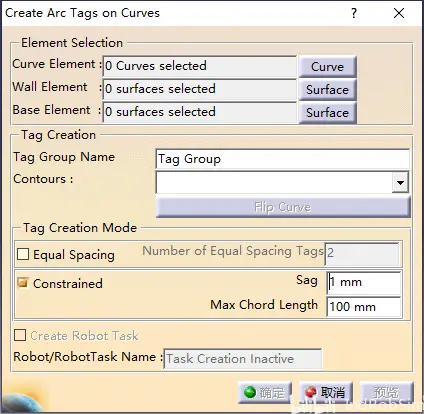424x414 pixels.
Task: Click the Curve selection button
Action: 327,66
